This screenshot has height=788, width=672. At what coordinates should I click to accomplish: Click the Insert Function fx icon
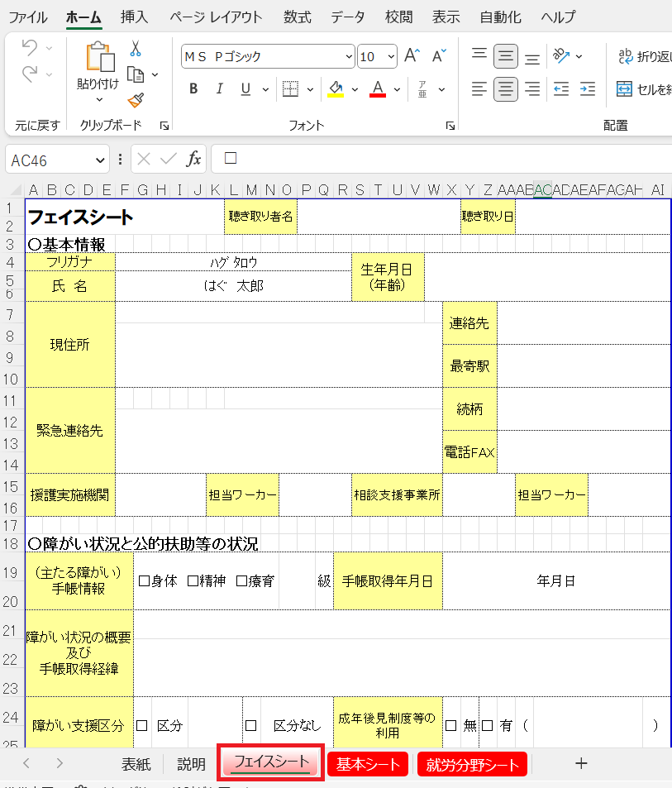pyautogui.click(x=193, y=159)
